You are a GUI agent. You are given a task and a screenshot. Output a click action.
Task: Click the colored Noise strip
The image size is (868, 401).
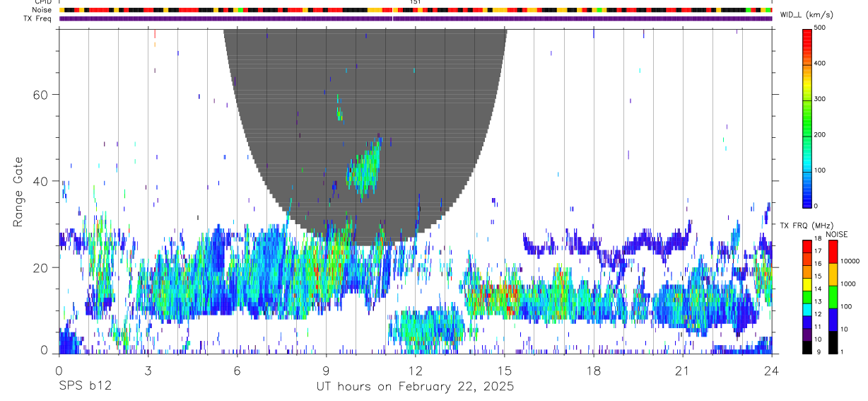pyautogui.click(x=415, y=11)
